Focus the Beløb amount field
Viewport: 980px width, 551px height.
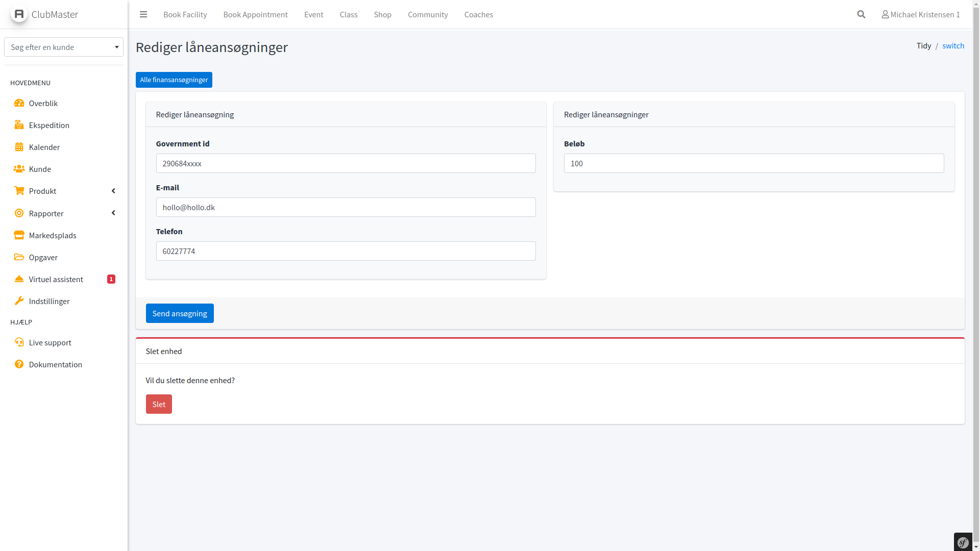tap(753, 163)
